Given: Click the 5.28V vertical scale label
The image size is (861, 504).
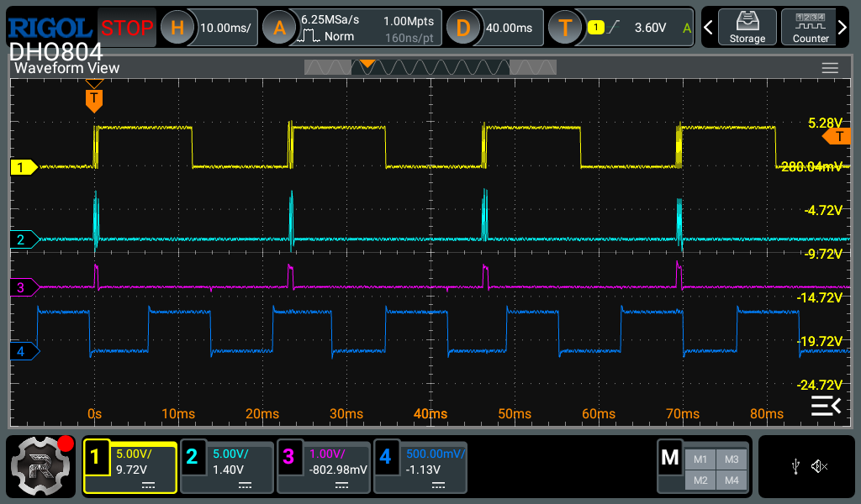Looking at the screenshot, I should (825, 123).
